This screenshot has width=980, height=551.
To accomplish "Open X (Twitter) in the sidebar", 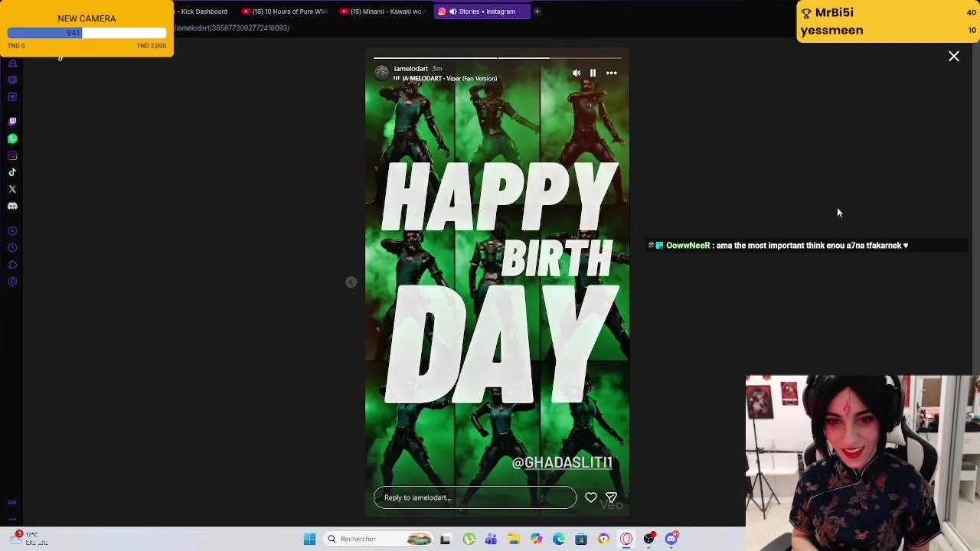I will 12,189.
